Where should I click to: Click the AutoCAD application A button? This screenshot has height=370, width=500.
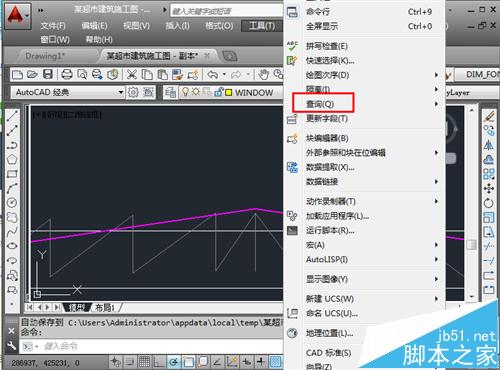point(17,16)
